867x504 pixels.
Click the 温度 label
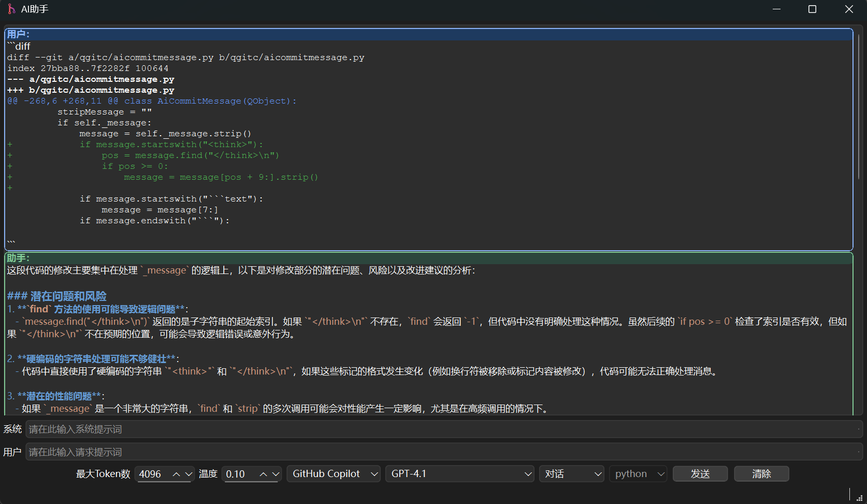[208, 474]
